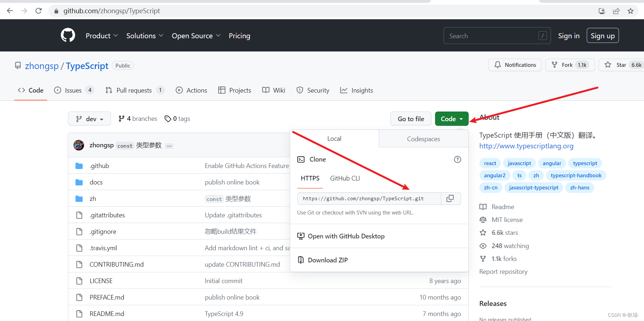644x321 pixels.
Task: Open the MIT license link
Action: 501,220
